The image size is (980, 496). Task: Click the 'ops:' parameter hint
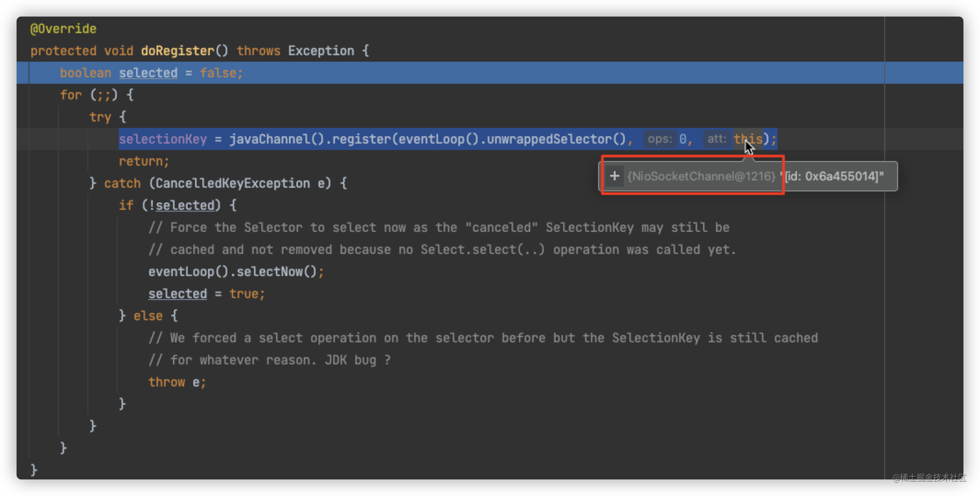[x=660, y=139]
